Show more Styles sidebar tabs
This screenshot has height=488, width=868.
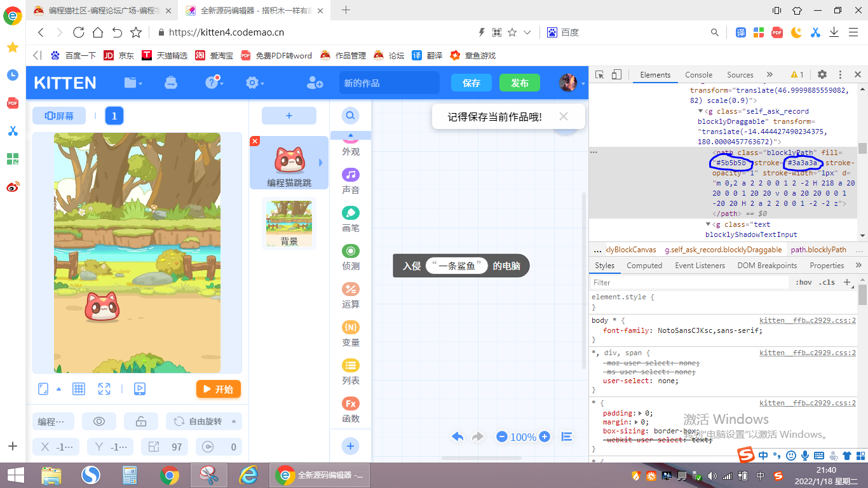click(858, 266)
